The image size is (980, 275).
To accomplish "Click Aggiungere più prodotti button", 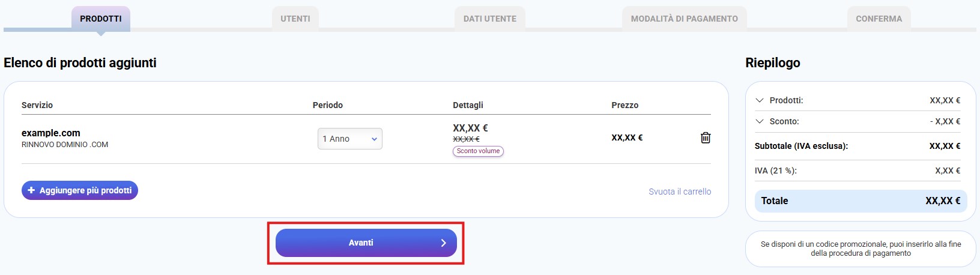I will (80, 190).
